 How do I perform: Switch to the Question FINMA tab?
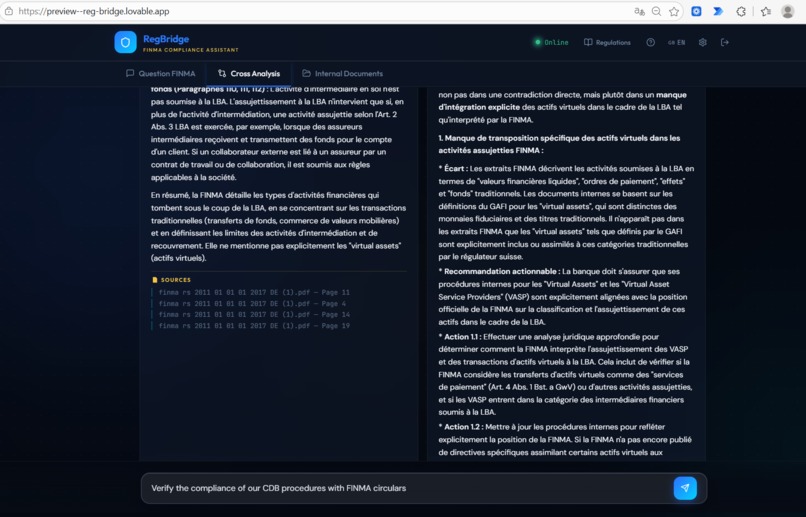[161, 73]
